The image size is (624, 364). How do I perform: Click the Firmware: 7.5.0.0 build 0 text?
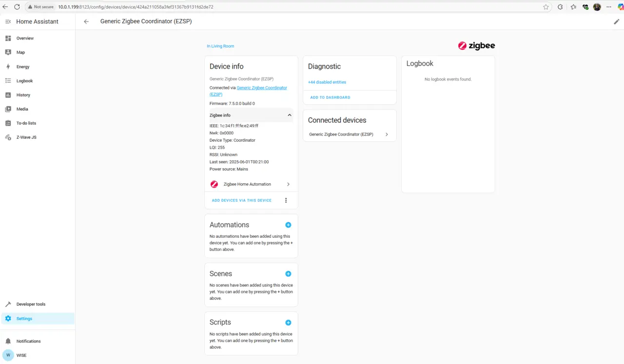232,104
